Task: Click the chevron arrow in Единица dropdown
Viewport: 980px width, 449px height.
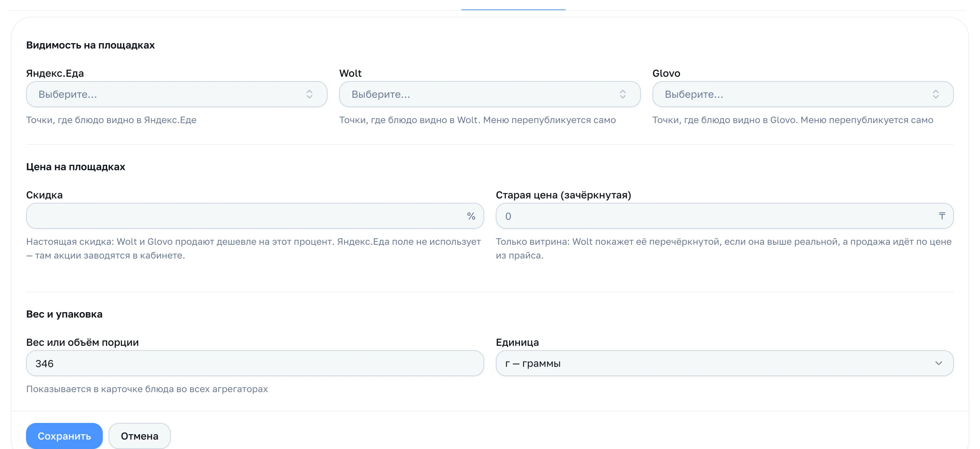Action: pyautogui.click(x=938, y=363)
